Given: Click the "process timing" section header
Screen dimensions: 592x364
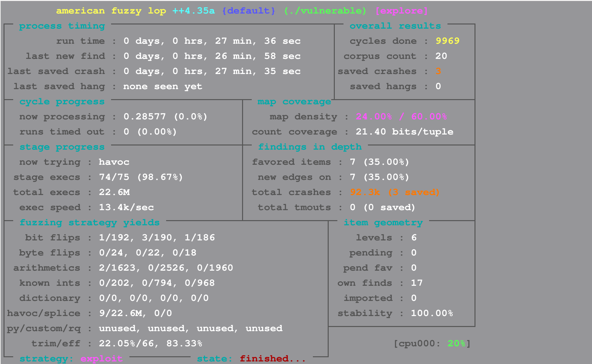Looking at the screenshot, I should (x=62, y=26).
